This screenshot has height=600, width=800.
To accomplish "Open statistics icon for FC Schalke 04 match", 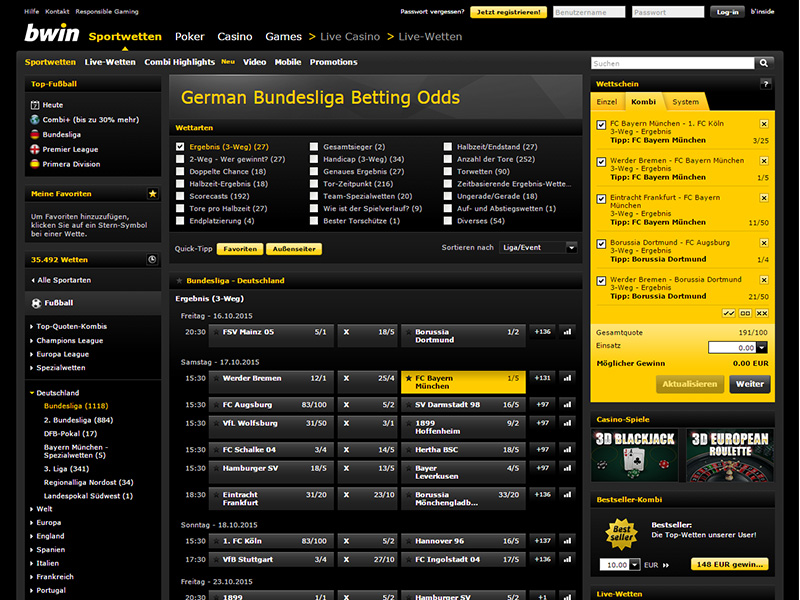I will (x=567, y=450).
